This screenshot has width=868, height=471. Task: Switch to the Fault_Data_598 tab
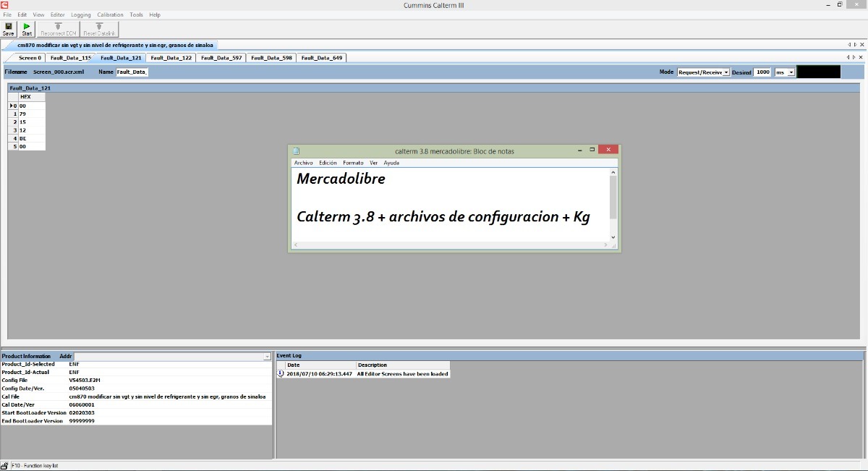pos(272,58)
